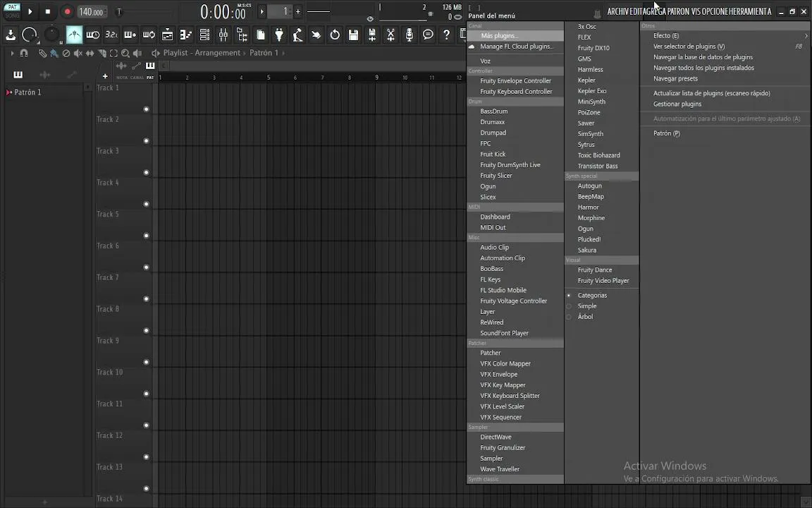Image resolution: width=812 pixels, height=508 pixels.
Task: Mute Track 3 with its dot
Action: click(x=146, y=172)
